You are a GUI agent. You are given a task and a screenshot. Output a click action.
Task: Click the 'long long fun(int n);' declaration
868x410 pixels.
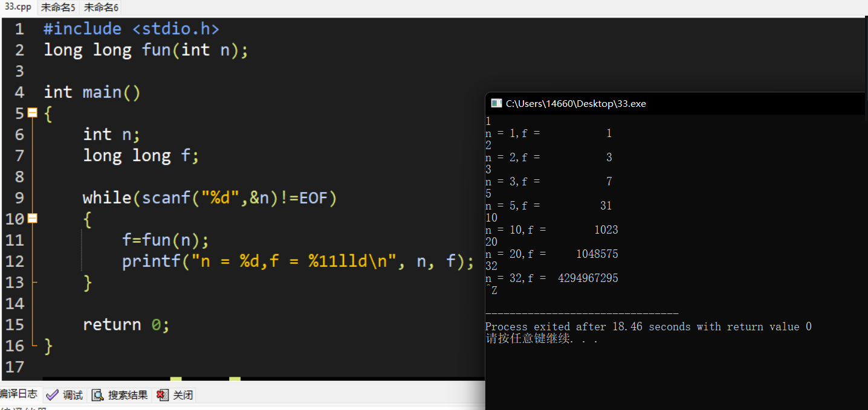click(x=146, y=50)
